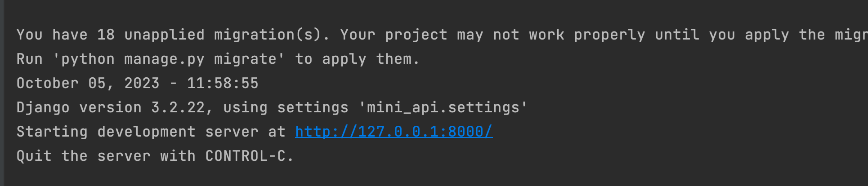This screenshot has height=186, width=868.
Task: Click the word 'development' in server line
Action: click(146, 132)
